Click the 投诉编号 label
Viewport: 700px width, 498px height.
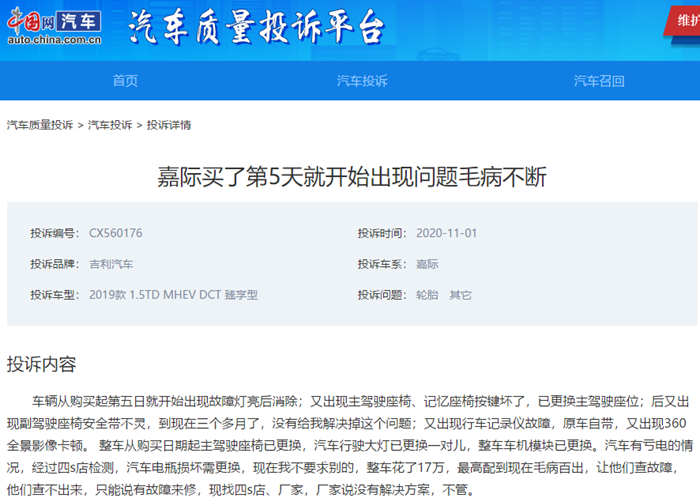click(54, 233)
